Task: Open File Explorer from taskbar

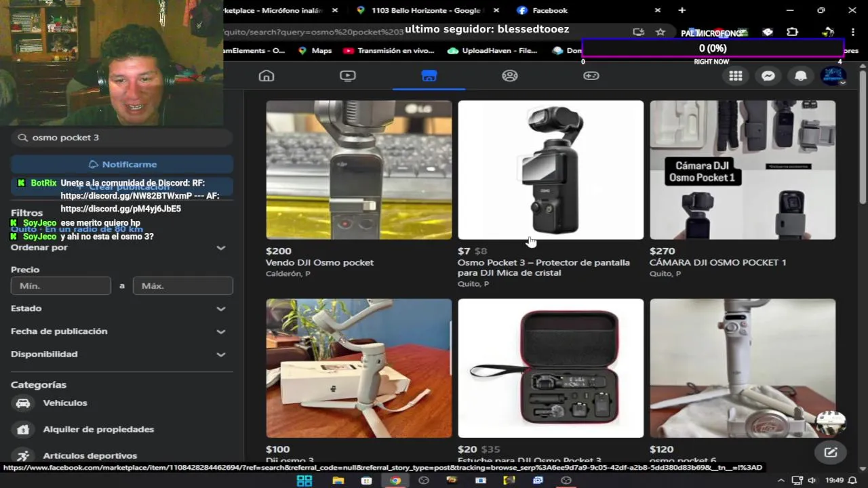Action: coord(338,481)
